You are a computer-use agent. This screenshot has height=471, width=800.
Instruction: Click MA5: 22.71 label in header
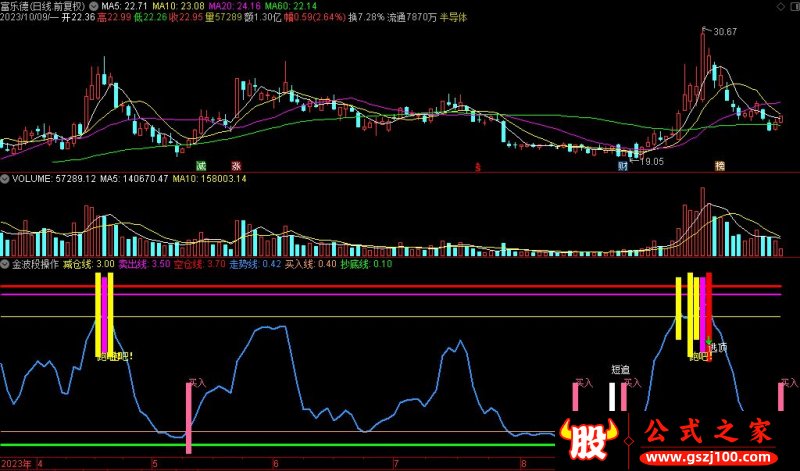[x=124, y=7]
